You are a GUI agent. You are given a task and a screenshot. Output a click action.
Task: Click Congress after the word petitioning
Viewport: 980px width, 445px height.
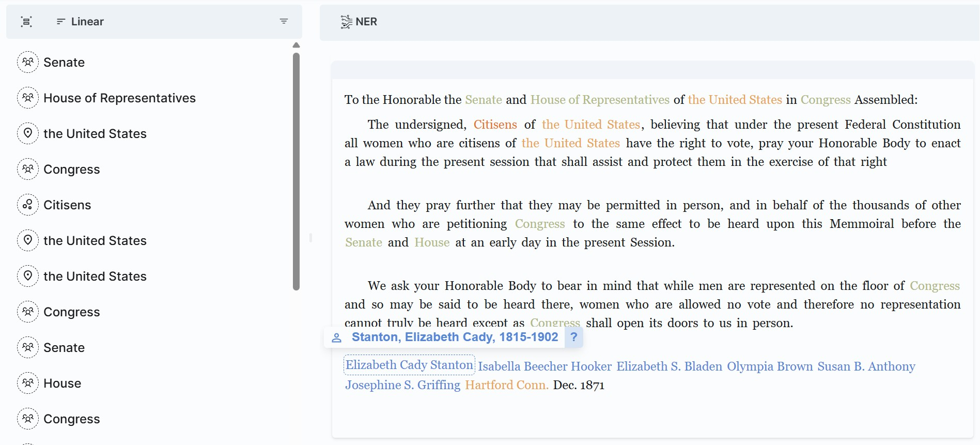(x=540, y=224)
